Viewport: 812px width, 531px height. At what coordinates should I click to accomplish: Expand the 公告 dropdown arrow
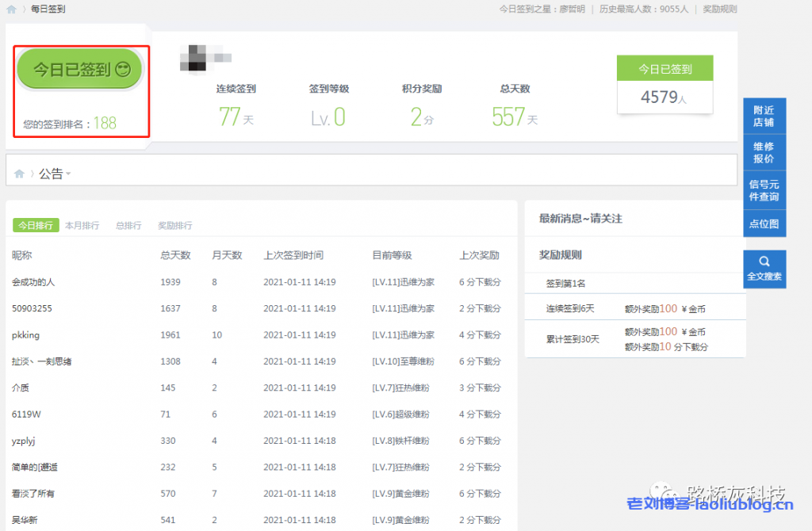[68, 174]
